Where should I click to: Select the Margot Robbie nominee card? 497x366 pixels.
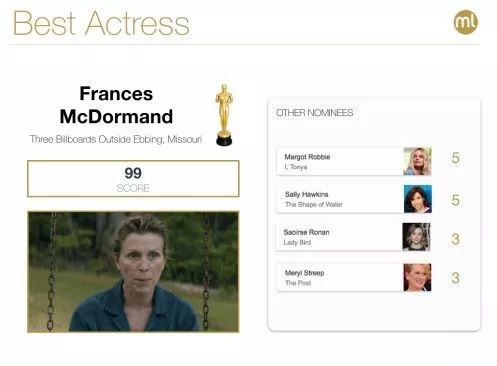(x=354, y=161)
